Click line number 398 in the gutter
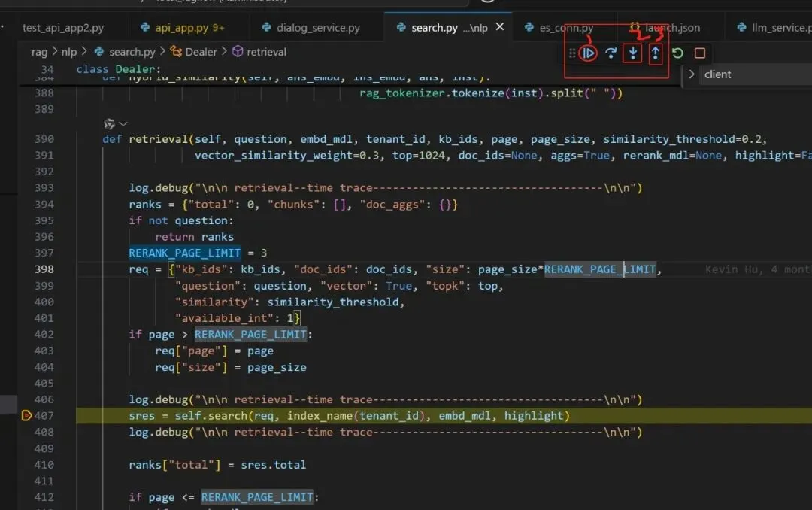812x510 pixels. tap(44, 269)
